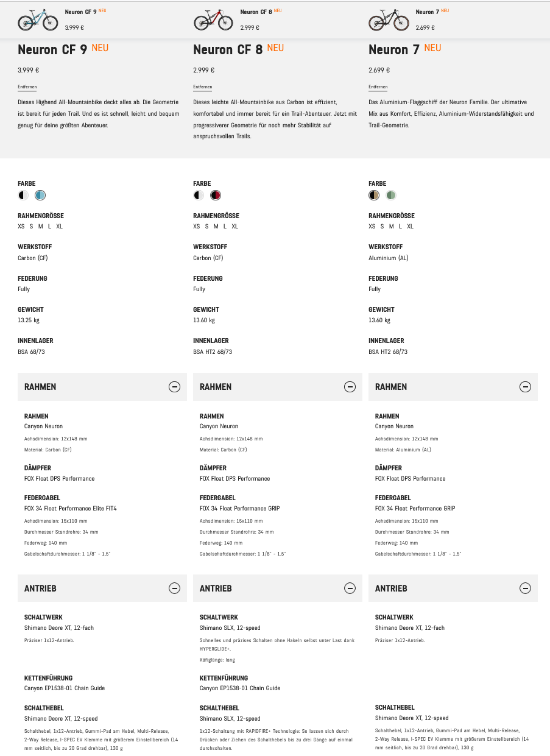
Task: Pick the green color swatch for Neuron 7
Action: (391, 196)
